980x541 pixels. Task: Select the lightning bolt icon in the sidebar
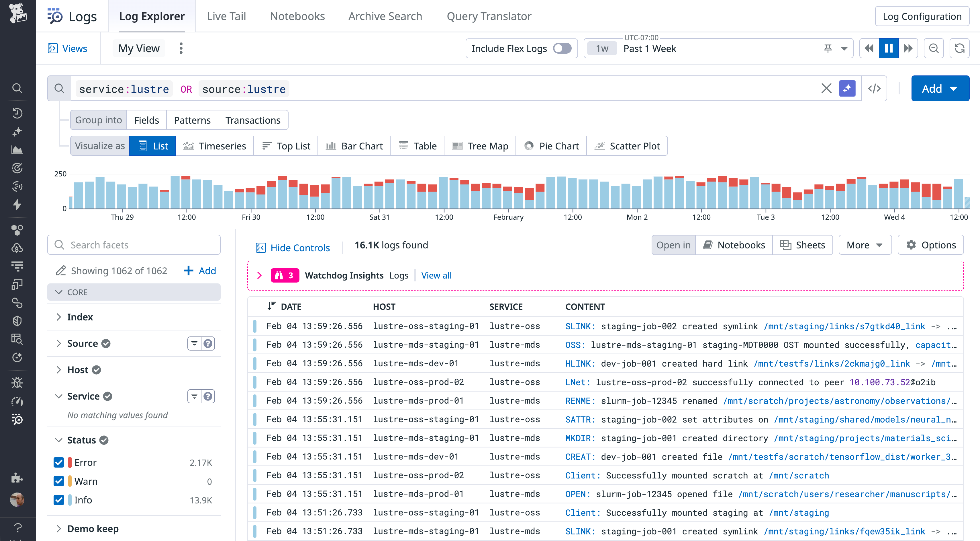[x=17, y=205]
